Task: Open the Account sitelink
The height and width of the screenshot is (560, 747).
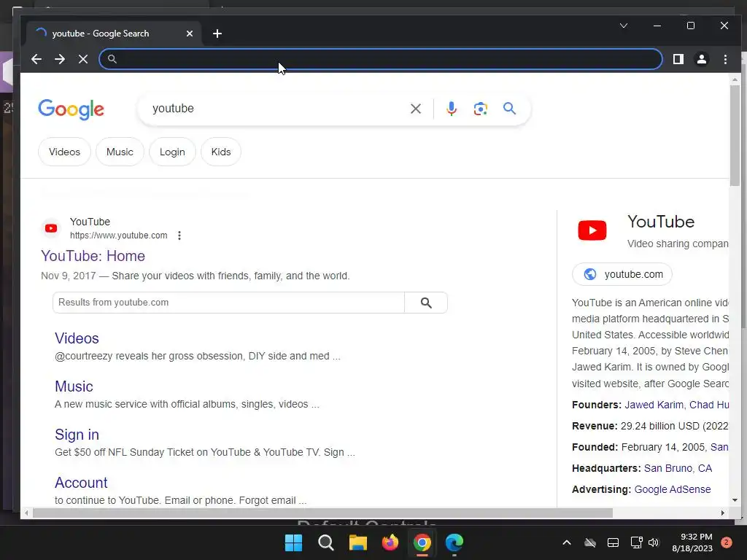Action: (81, 483)
